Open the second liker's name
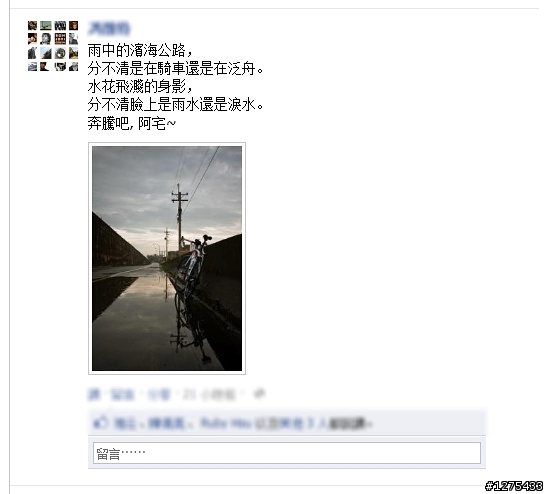The image size is (550, 494). coord(166,423)
